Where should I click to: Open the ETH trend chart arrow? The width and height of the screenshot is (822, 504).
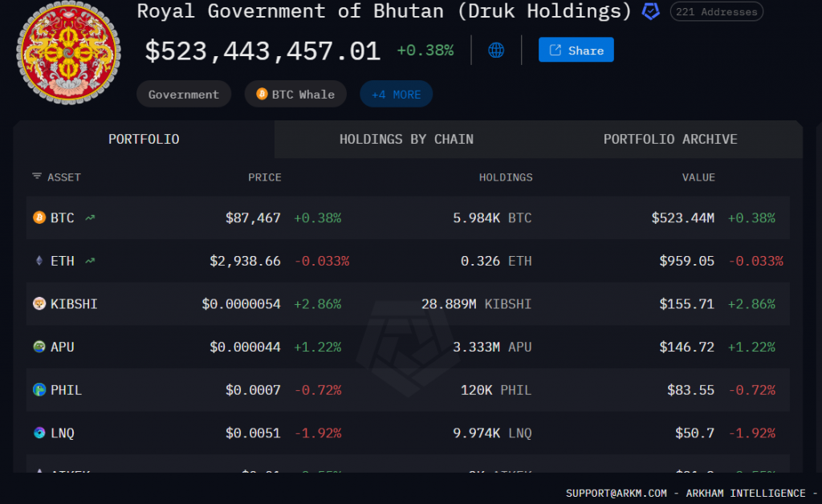point(90,261)
